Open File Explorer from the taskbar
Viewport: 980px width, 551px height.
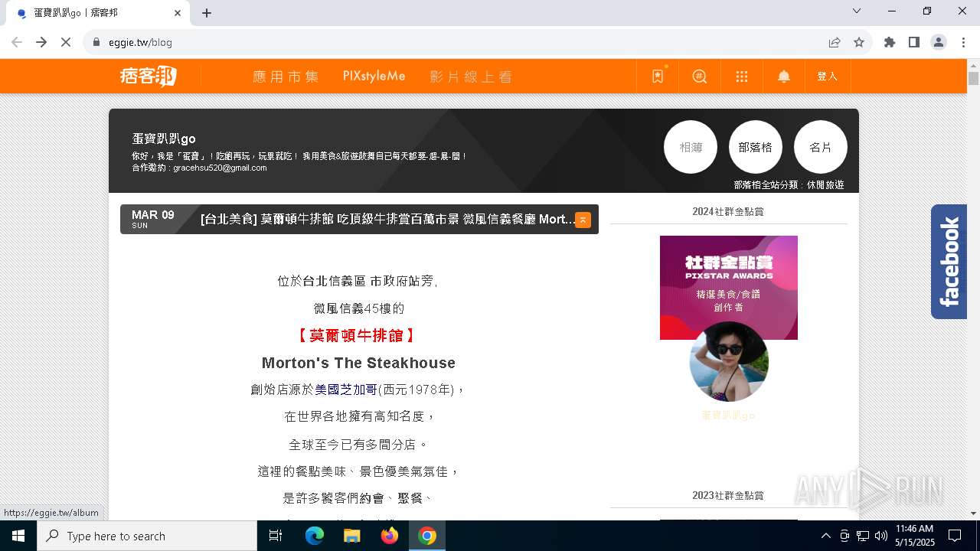[x=351, y=536]
